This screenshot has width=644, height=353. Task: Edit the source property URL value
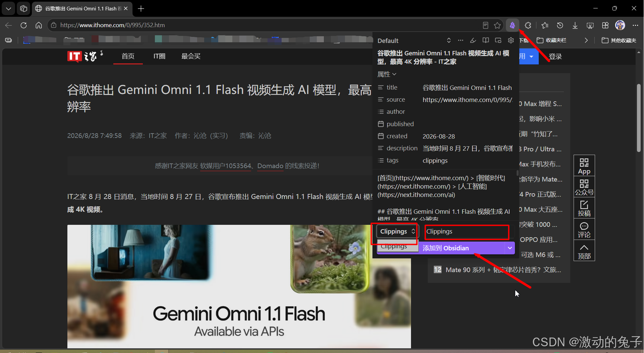coord(467,100)
